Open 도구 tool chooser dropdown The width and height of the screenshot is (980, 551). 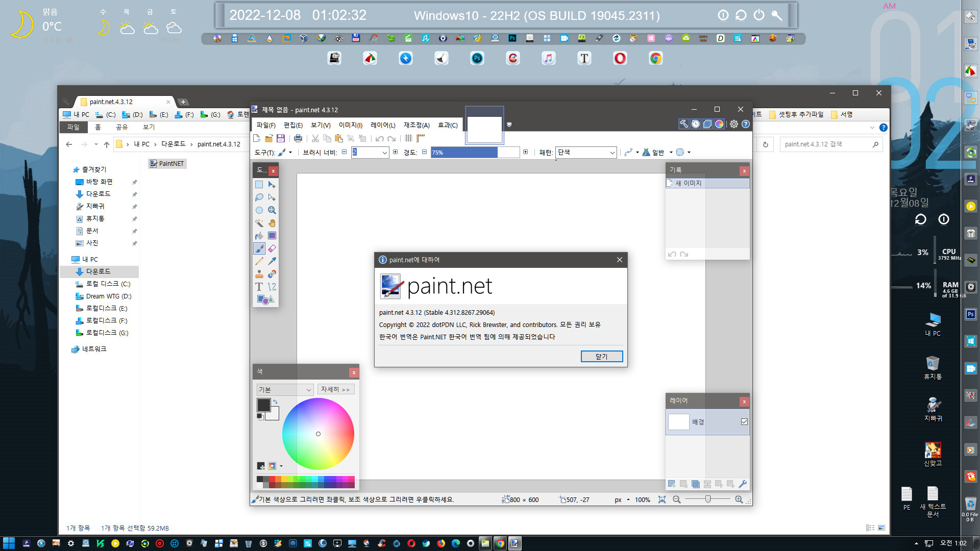285,153
